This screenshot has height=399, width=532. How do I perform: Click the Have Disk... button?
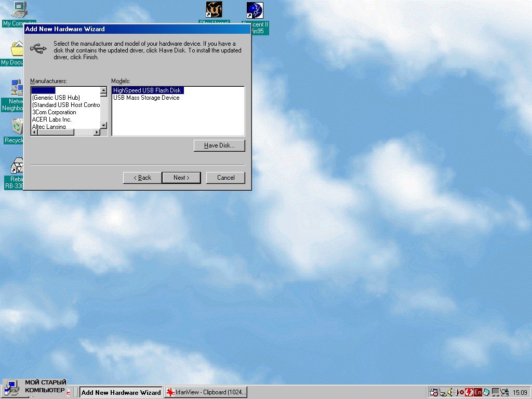pos(219,145)
